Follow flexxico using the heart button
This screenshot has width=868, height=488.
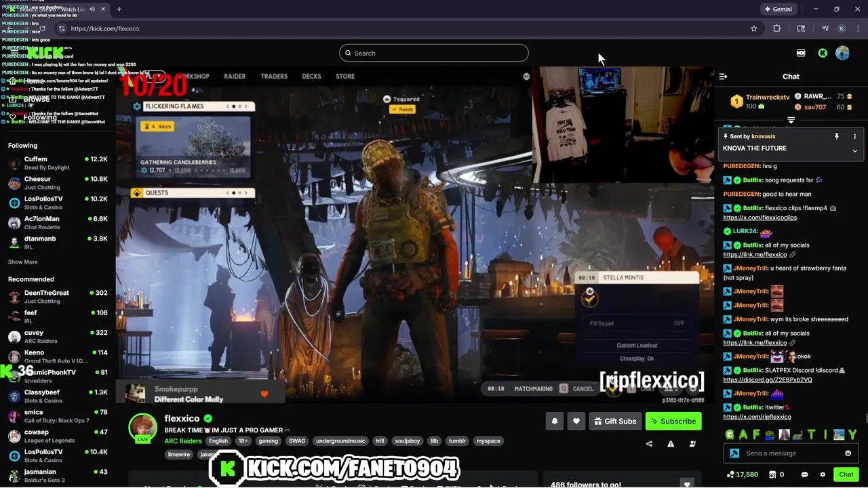(576, 421)
